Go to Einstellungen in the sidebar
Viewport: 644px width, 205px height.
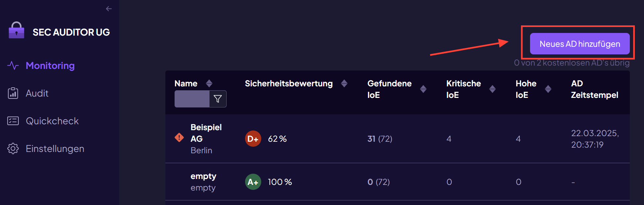pos(55,149)
